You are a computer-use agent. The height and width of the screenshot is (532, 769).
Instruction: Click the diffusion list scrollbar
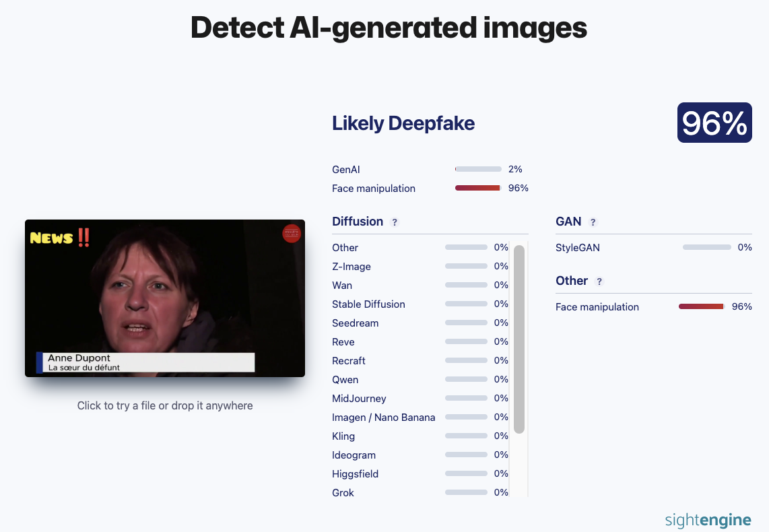pyautogui.click(x=519, y=339)
